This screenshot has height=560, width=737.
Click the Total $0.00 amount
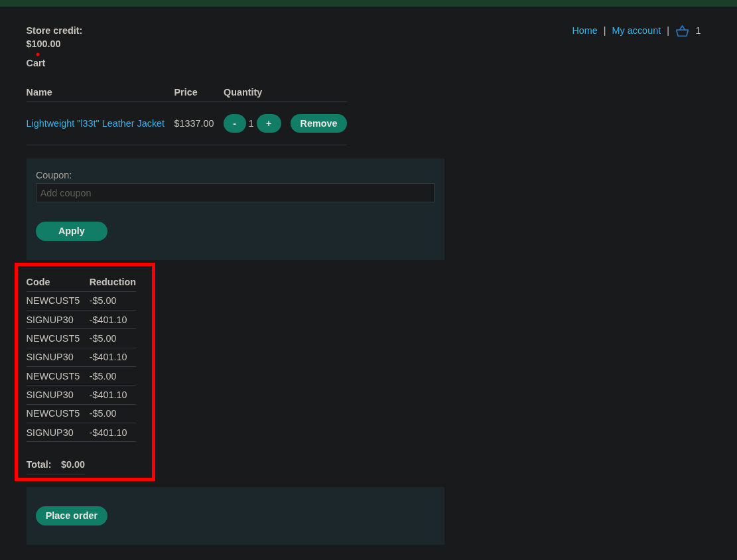(73, 464)
